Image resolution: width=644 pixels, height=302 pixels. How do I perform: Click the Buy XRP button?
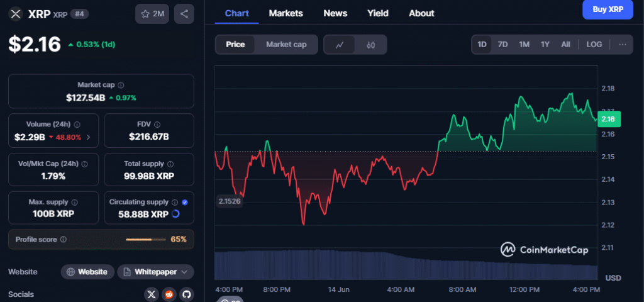(x=608, y=9)
